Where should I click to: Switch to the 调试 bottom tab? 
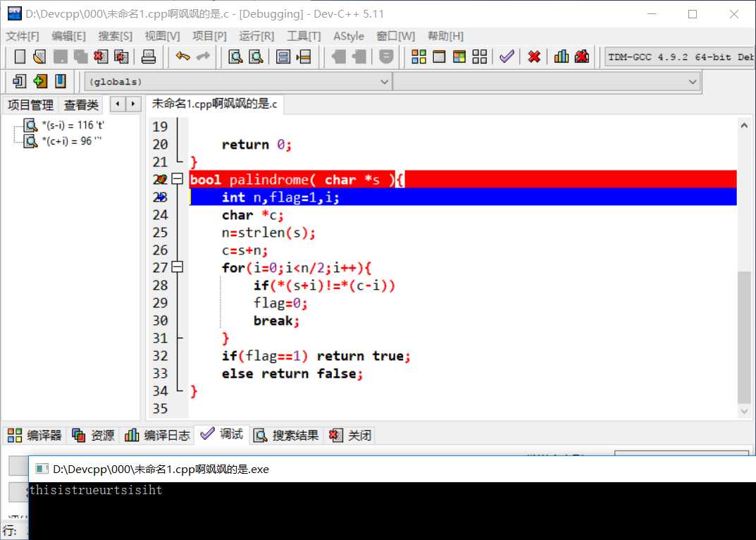[222, 434]
